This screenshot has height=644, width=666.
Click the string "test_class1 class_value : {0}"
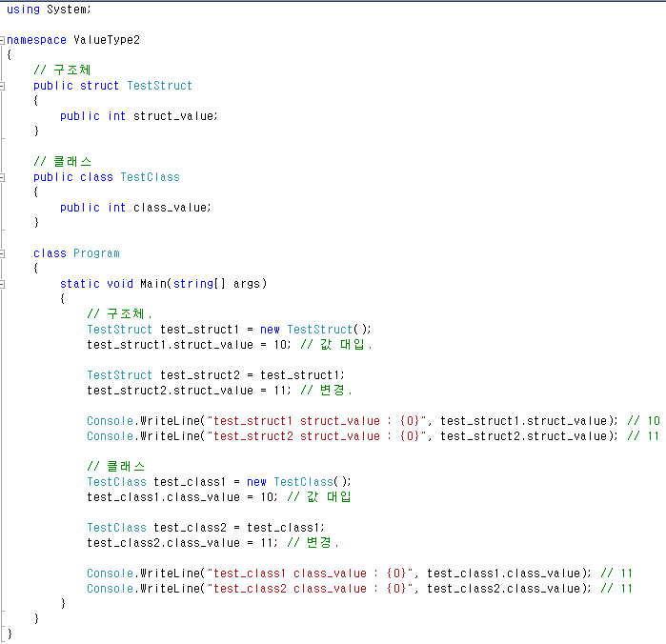coord(310,574)
